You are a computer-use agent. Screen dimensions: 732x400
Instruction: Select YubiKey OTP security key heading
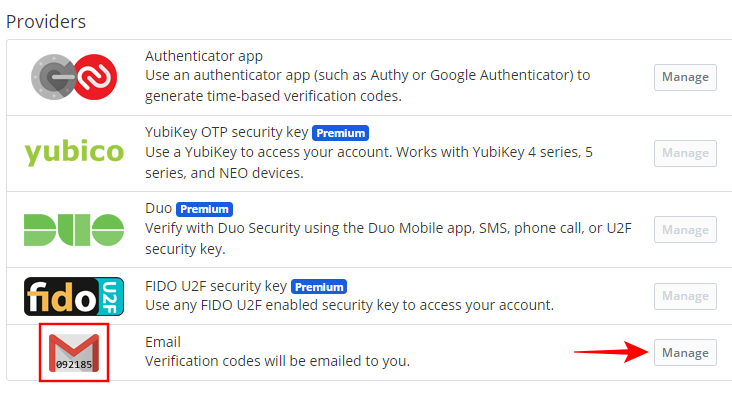[x=226, y=133]
